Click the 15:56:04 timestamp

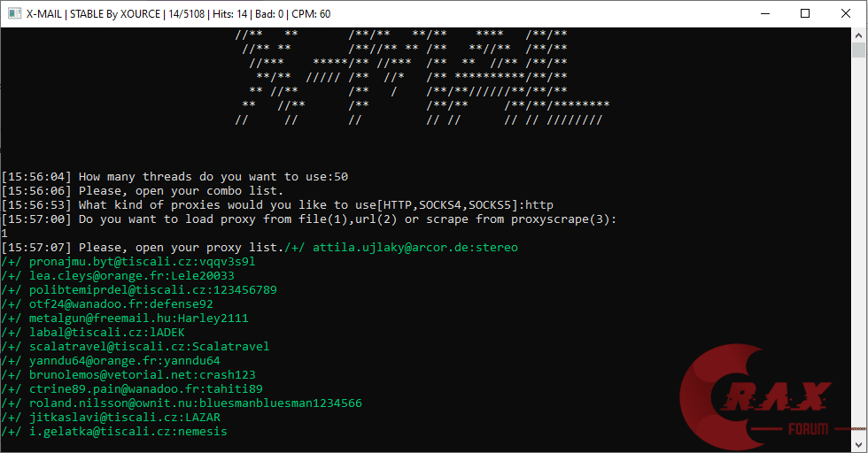pos(36,177)
